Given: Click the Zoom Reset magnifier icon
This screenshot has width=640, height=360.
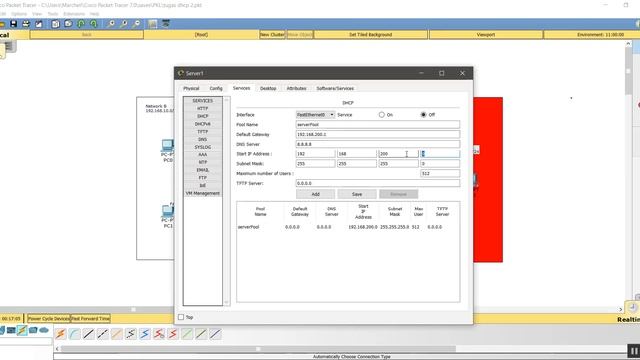Looking at the screenshot, I should click(x=123, y=24).
